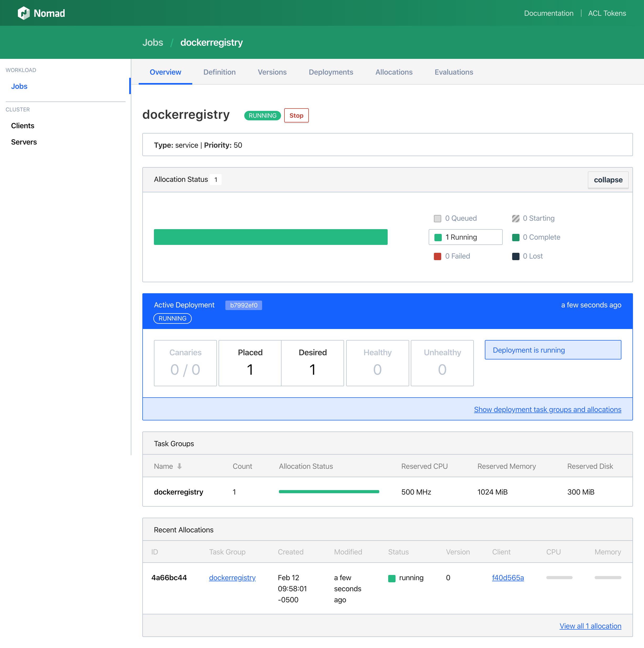Switch to the Definition tab

click(x=220, y=72)
